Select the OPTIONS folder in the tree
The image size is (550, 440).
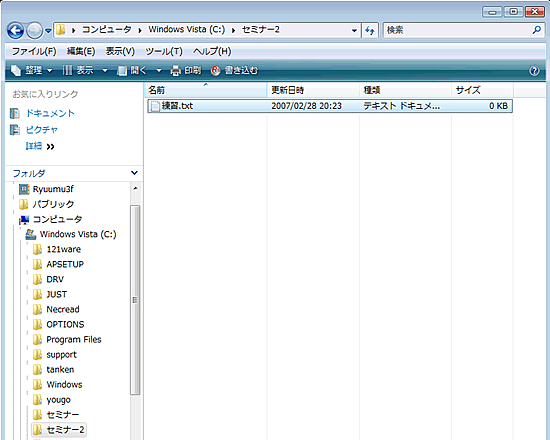click(x=65, y=325)
